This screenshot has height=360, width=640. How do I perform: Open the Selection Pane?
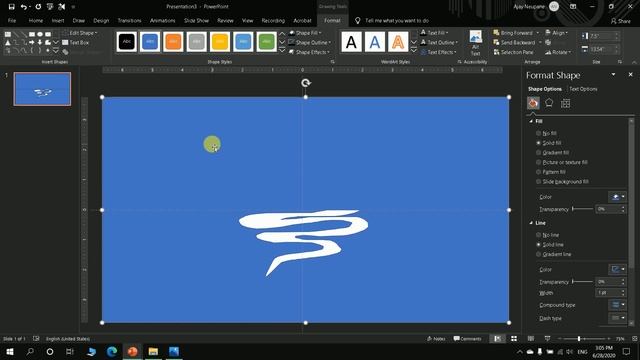click(x=513, y=52)
